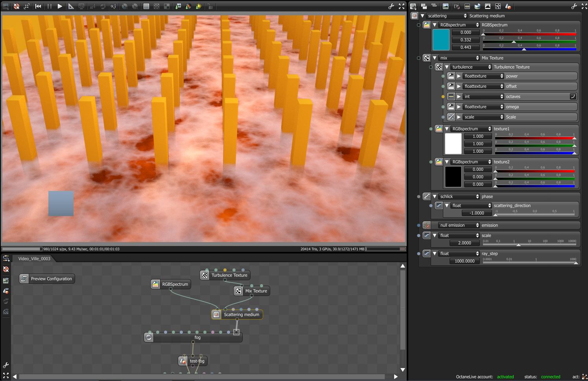Click the render target clock icon in node inspector

coord(413,6)
